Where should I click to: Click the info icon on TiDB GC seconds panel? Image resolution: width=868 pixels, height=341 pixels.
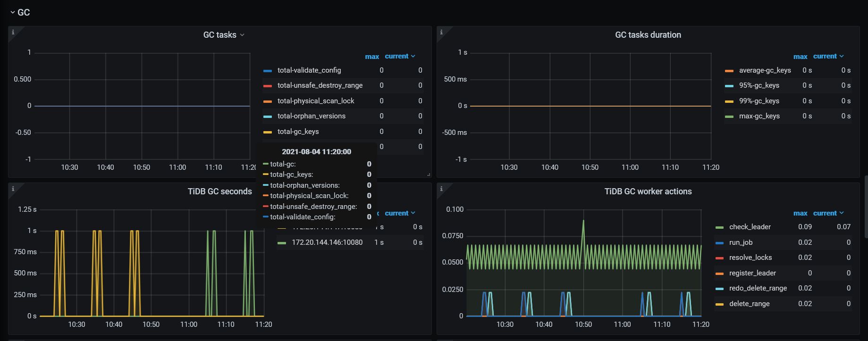[13, 189]
